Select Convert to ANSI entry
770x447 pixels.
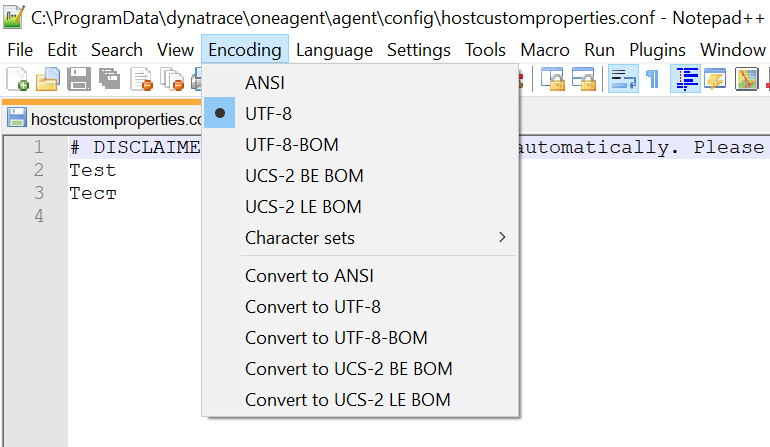point(309,276)
